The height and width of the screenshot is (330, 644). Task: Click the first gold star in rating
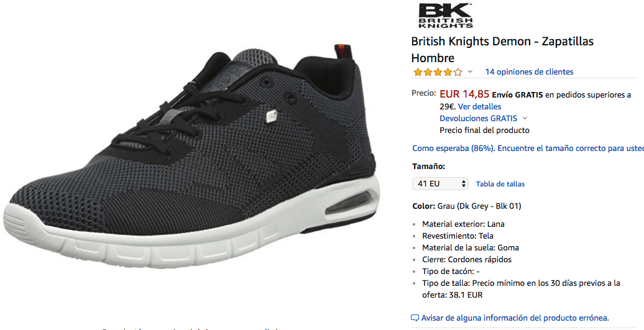[418, 72]
